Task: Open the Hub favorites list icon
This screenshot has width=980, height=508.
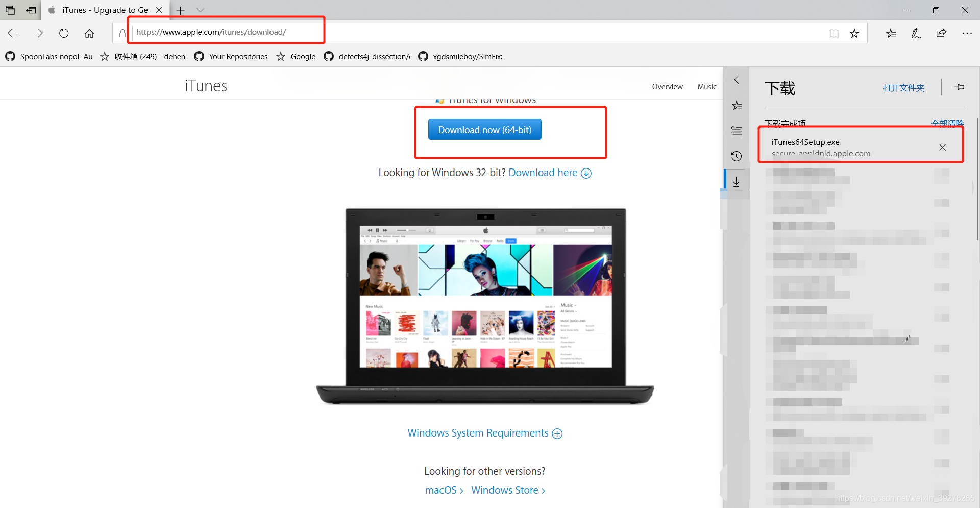Action: [x=891, y=33]
